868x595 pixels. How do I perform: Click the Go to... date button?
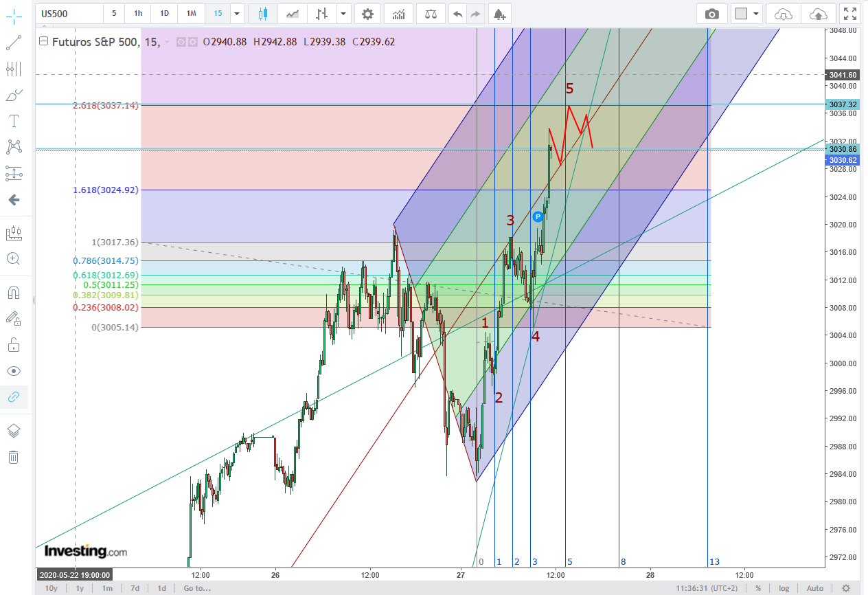point(197,588)
